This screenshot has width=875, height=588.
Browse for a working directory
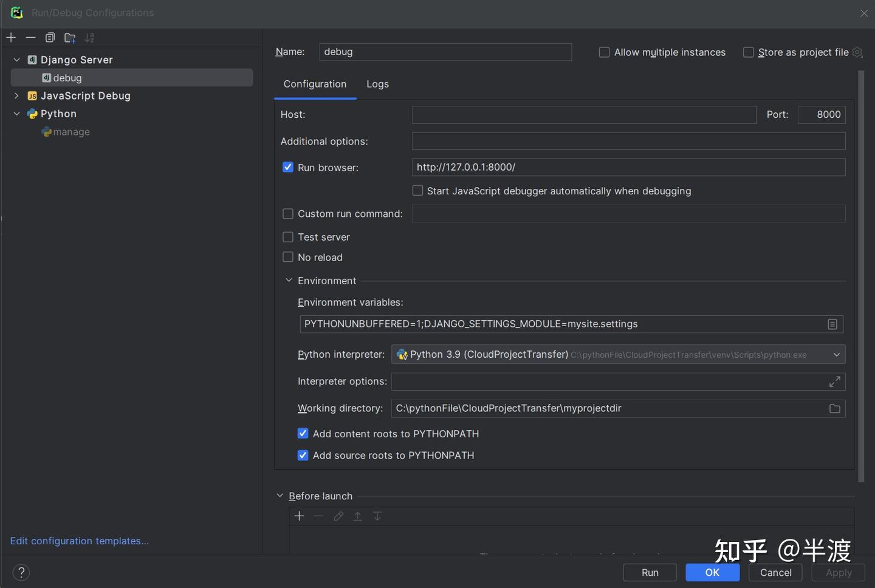(834, 408)
